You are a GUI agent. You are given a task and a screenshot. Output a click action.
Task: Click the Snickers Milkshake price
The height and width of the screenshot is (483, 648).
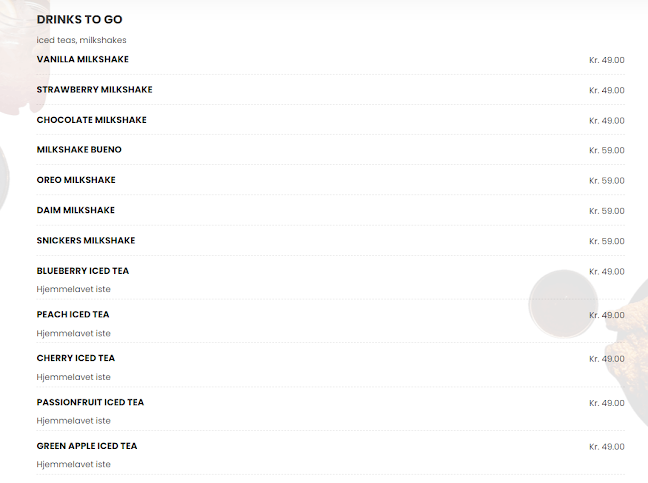click(606, 241)
